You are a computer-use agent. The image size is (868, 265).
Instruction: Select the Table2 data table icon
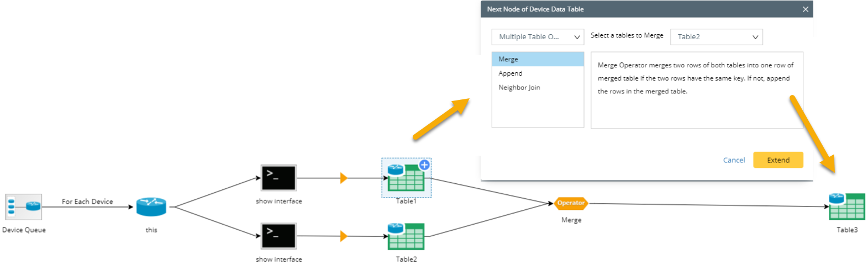click(406, 236)
